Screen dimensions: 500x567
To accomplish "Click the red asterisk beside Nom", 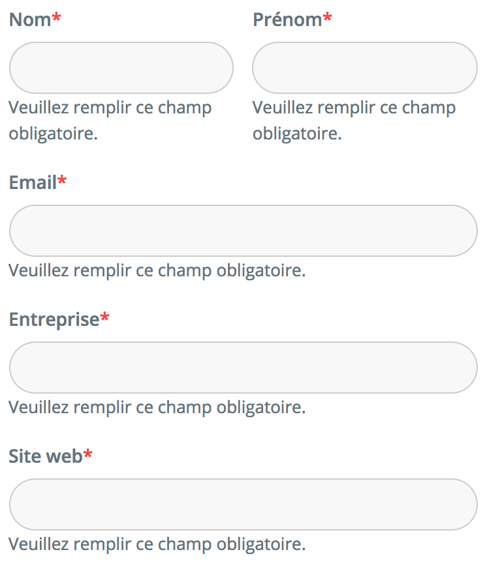I will [56, 17].
